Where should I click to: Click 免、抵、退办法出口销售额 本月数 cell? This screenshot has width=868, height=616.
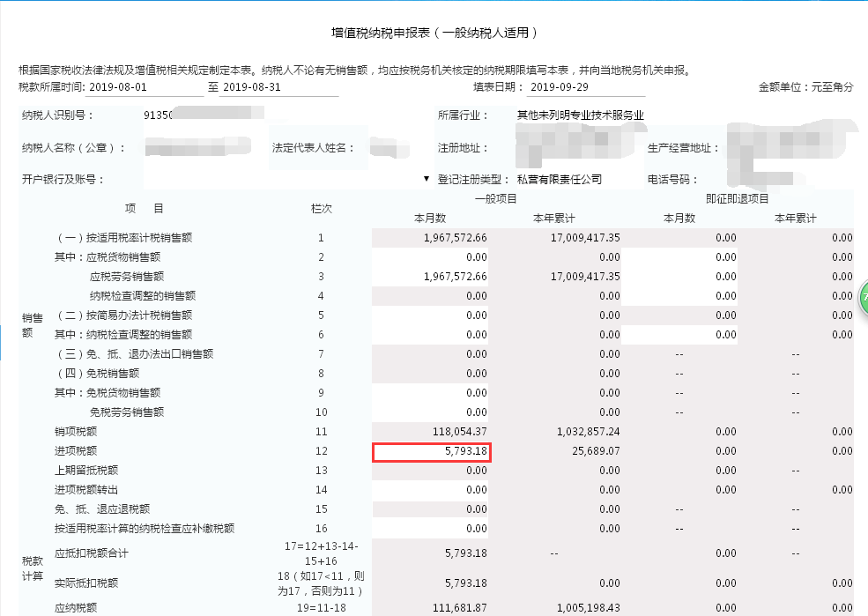(x=430, y=353)
